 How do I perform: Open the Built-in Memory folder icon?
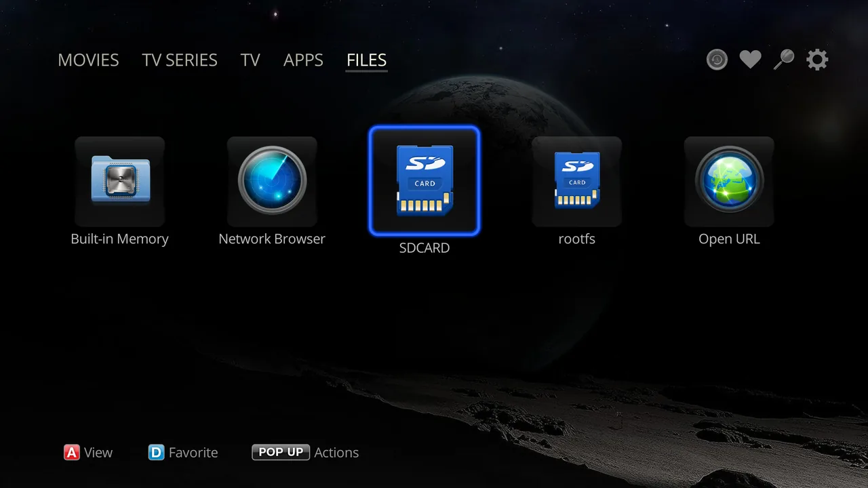point(119,181)
